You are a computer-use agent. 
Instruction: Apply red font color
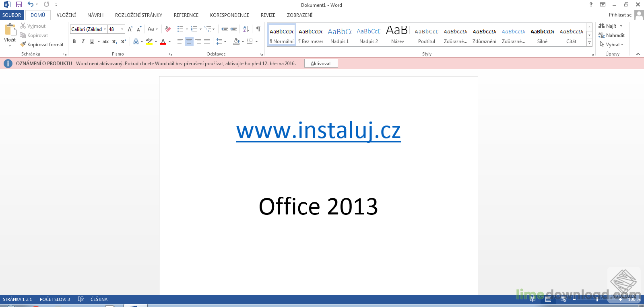(163, 41)
